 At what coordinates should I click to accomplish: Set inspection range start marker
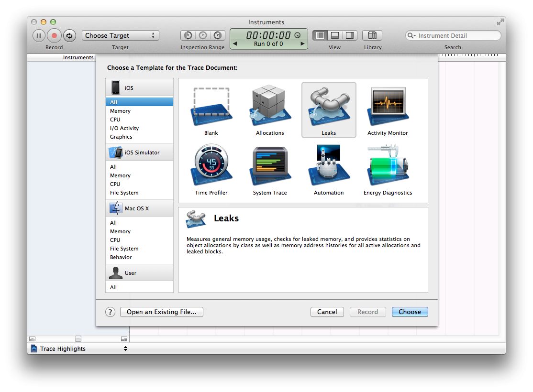point(188,35)
